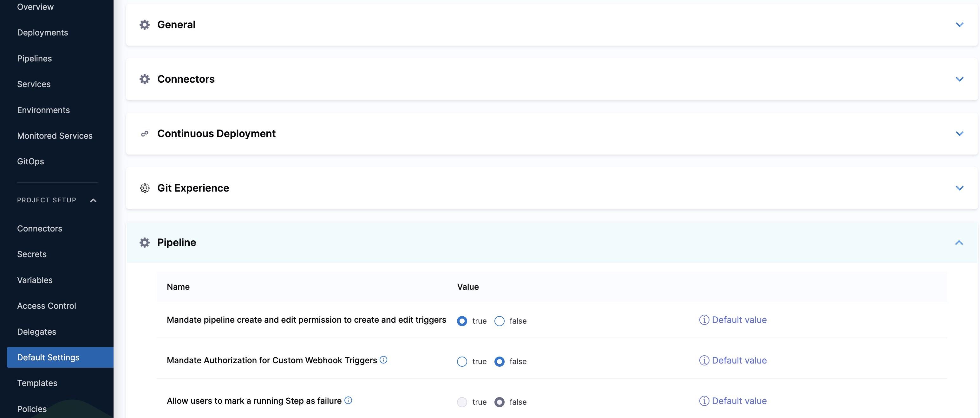Click info icon next to running Step as failure
The width and height of the screenshot is (980, 418).
tap(348, 400)
